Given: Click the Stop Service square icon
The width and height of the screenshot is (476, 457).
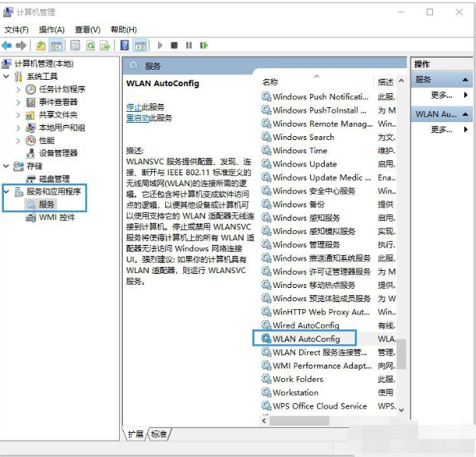Looking at the screenshot, I should point(175,46).
